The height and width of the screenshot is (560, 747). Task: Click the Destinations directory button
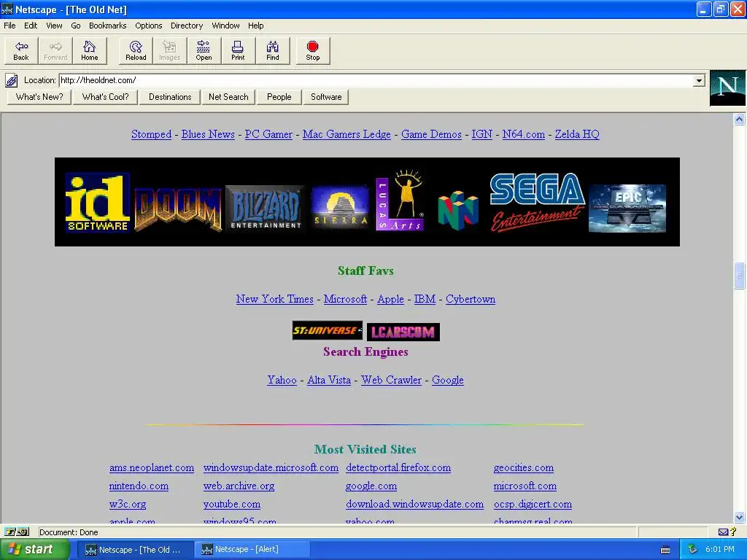[169, 97]
